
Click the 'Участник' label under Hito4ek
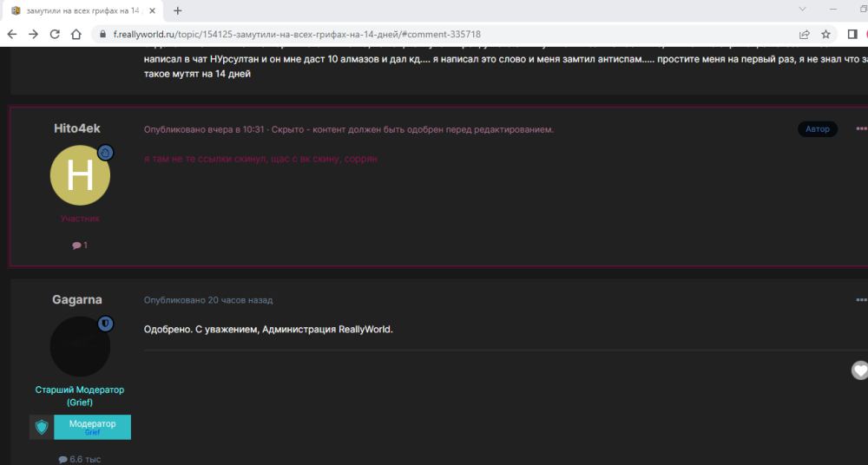click(80, 219)
